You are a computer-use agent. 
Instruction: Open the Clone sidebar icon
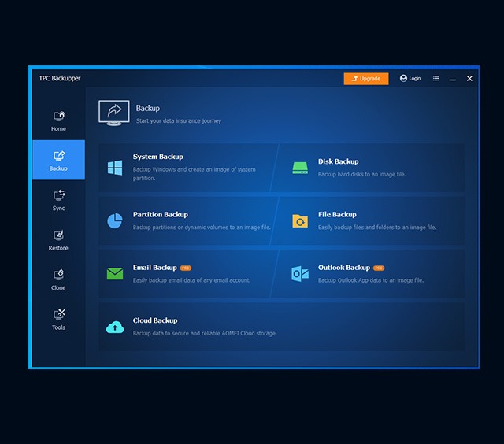point(59,275)
